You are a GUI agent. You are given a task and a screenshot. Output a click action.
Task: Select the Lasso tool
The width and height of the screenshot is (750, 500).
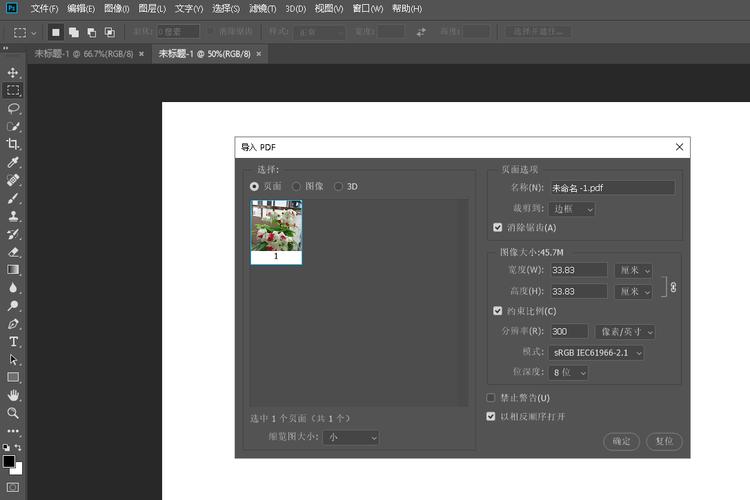pyautogui.click(x=13, y=109)
